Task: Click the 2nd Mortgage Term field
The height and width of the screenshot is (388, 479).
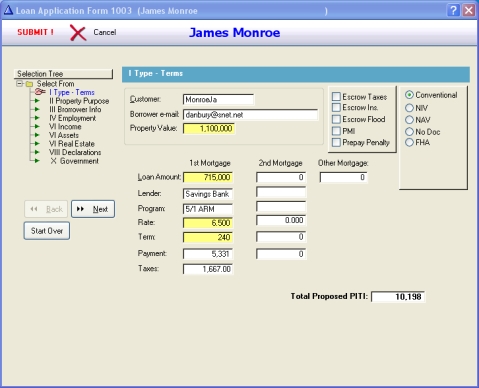Action: coord(281,237)
